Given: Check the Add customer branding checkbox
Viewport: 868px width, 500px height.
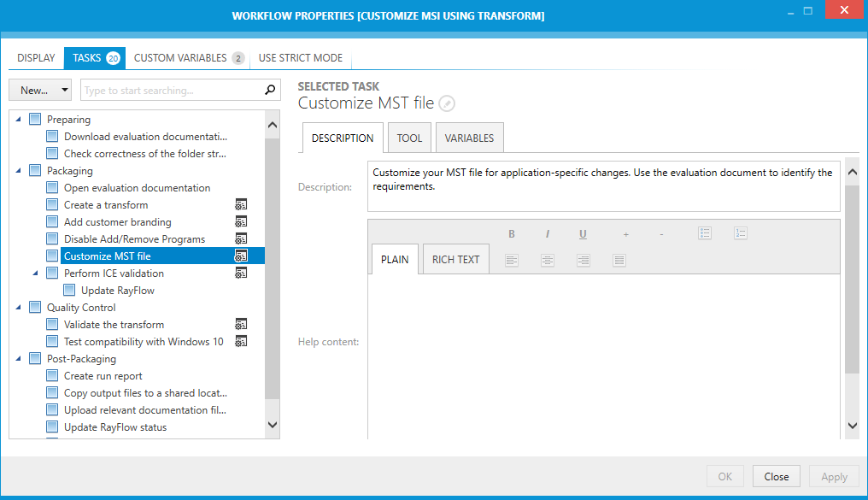Looking at the screenshot, I should click(51, 221).
